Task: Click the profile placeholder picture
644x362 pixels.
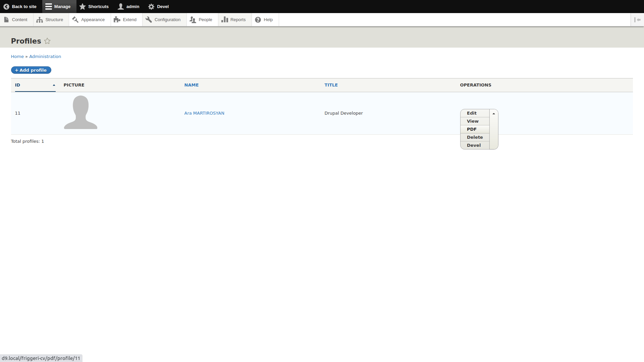Action: coord(80,112)
